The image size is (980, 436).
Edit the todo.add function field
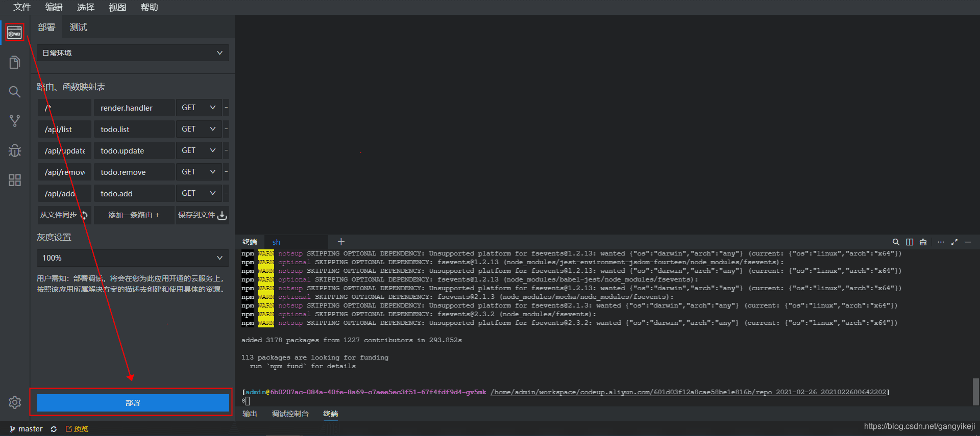[x=134, y=193]
